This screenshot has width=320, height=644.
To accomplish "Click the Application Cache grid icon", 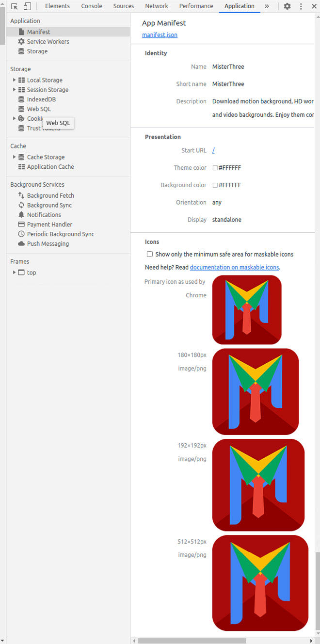I will [x=21, y=167].
